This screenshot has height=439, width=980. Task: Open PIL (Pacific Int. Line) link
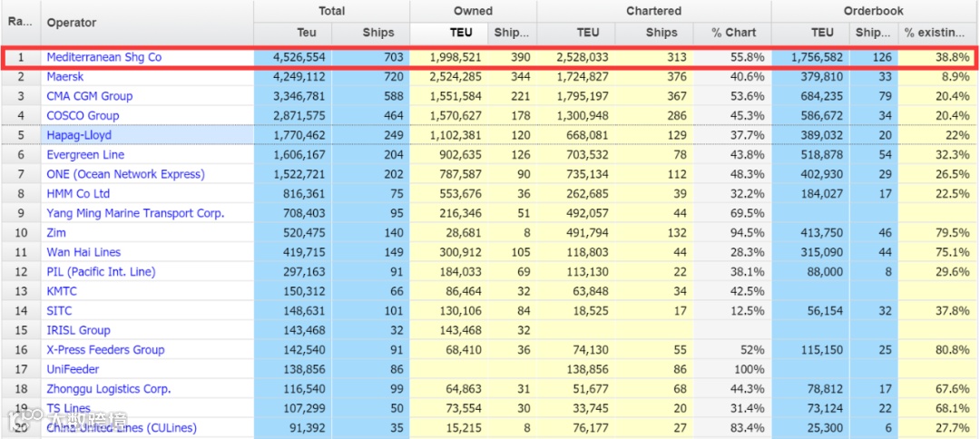click(x=102, y=271)
